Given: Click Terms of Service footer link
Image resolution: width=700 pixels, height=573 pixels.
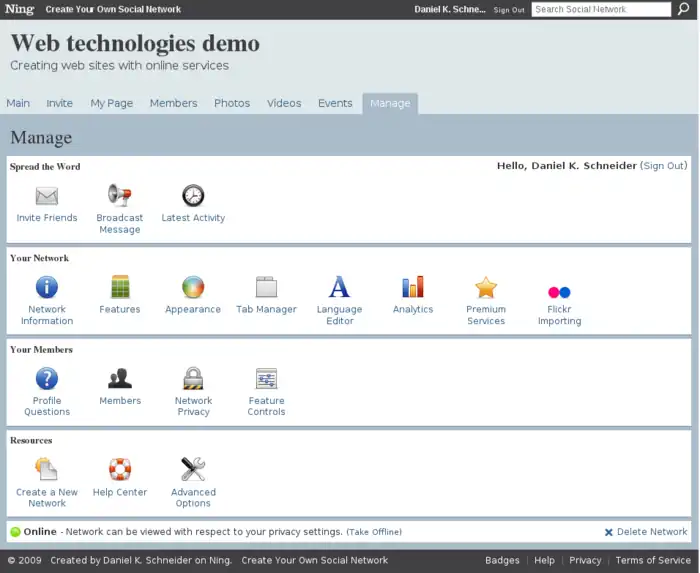Looking at the screenshot, I should coord(653,560).
